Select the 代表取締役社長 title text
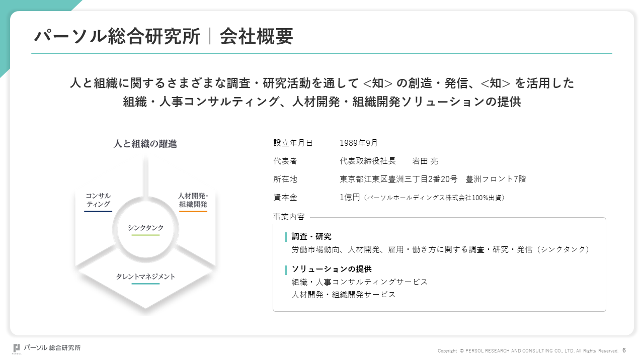 pos(368,161)
